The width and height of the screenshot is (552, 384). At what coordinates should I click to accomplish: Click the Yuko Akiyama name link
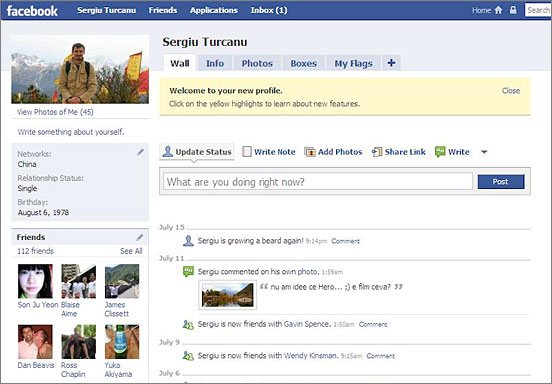(x=118, y=370)
